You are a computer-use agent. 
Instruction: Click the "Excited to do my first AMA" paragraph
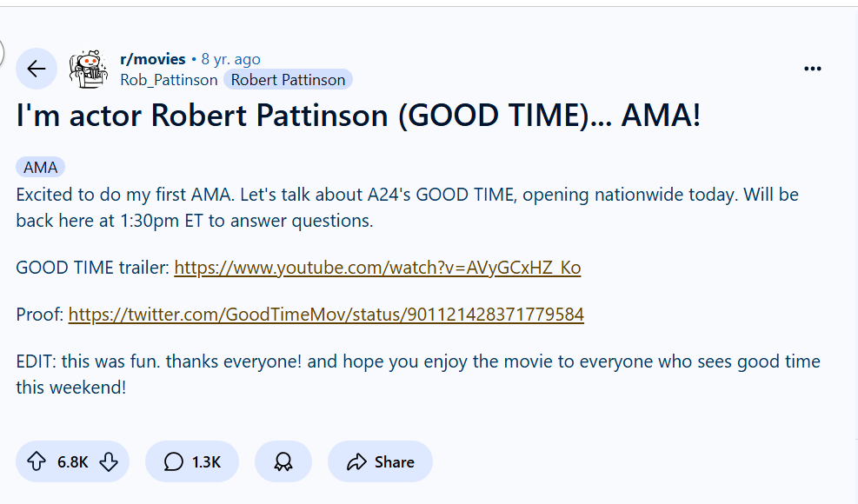pos(407,207)
